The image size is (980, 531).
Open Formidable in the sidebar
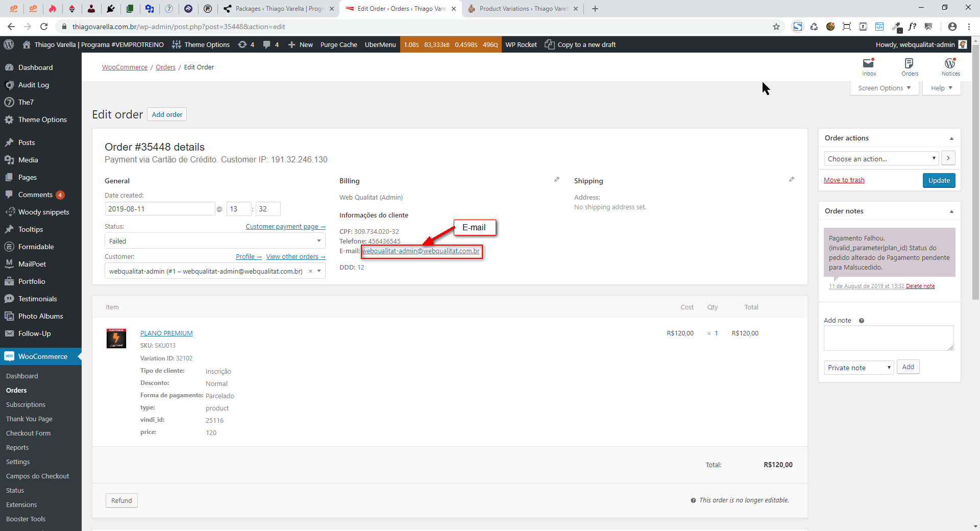click(36, 247)
